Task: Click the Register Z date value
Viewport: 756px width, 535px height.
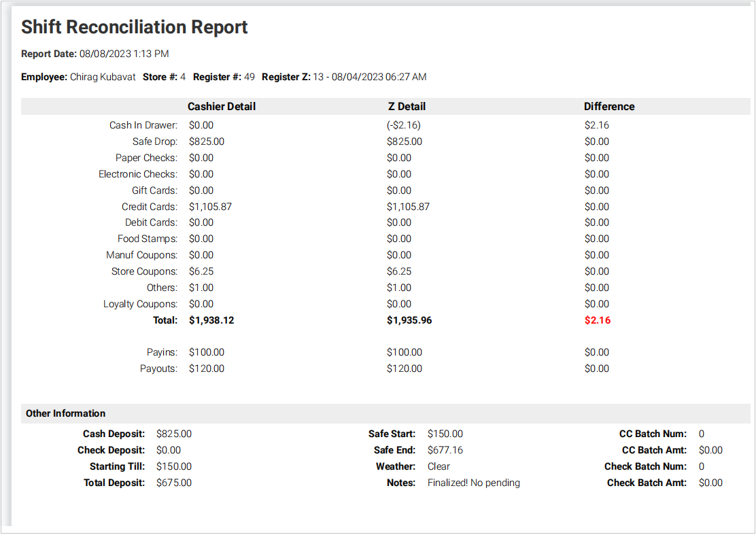Action: (x=369, y=77)
